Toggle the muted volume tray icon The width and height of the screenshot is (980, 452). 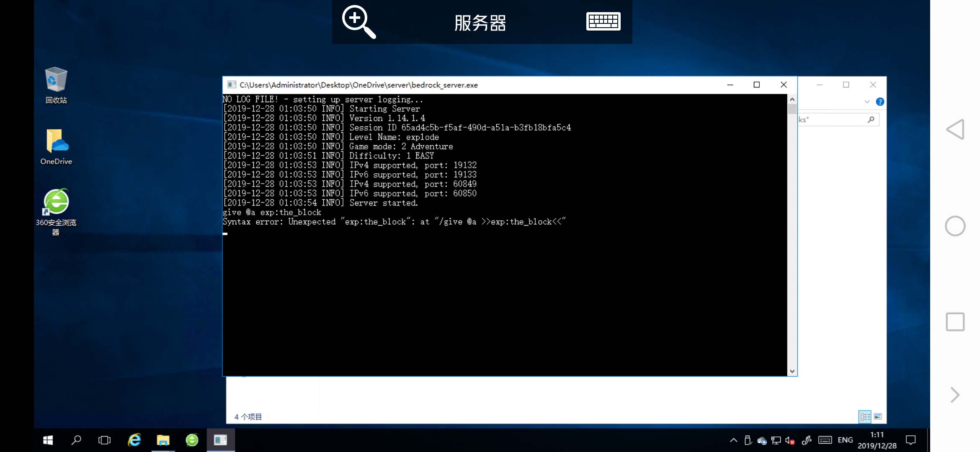[790, 440]
